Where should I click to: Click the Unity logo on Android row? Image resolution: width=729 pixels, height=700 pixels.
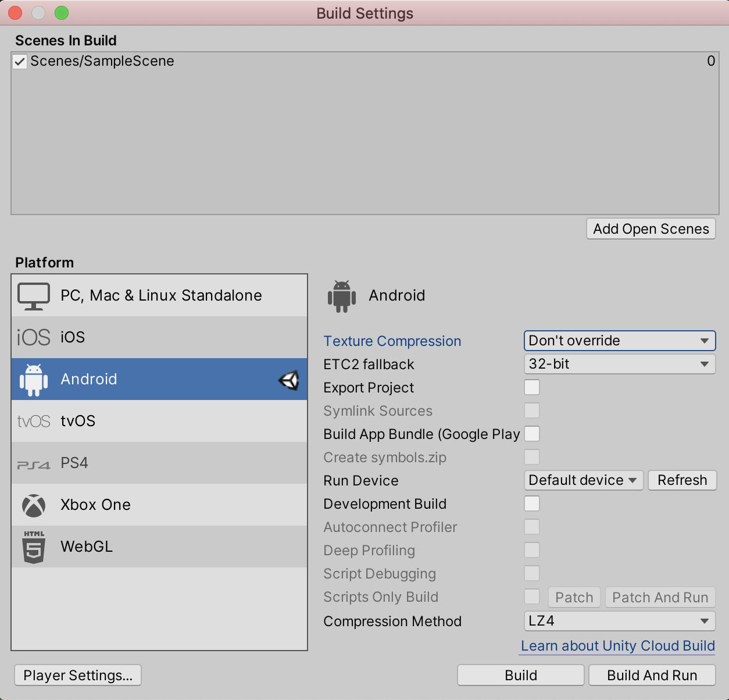[289, 380]
